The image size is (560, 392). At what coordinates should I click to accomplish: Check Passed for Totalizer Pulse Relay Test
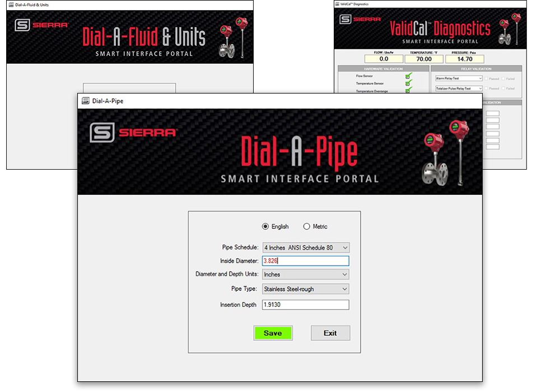pyautogui.click(x=487, y=88)
